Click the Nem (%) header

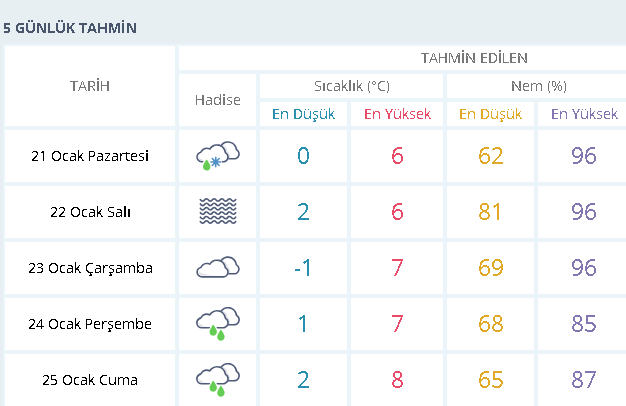pyautogui.click(x=539, y=86)
